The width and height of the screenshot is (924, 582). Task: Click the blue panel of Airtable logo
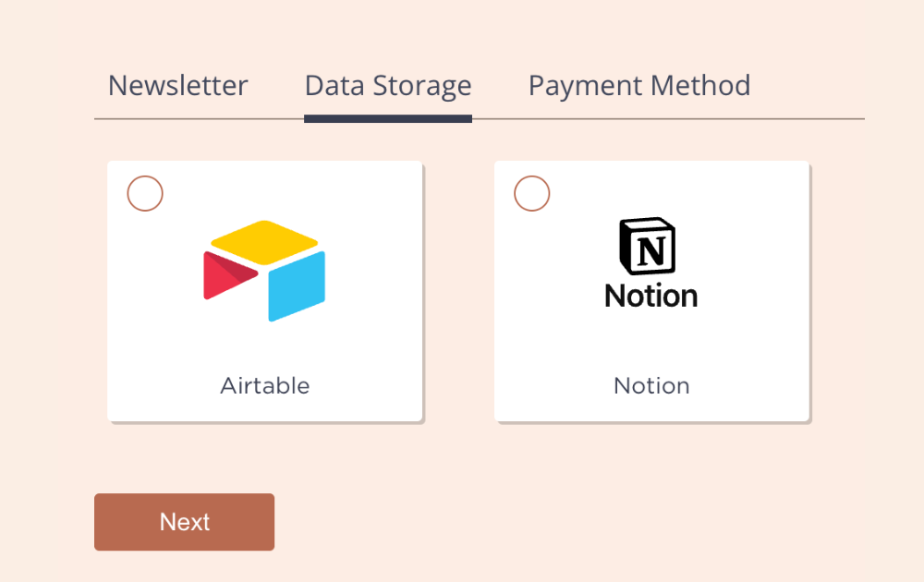[297, 286]
